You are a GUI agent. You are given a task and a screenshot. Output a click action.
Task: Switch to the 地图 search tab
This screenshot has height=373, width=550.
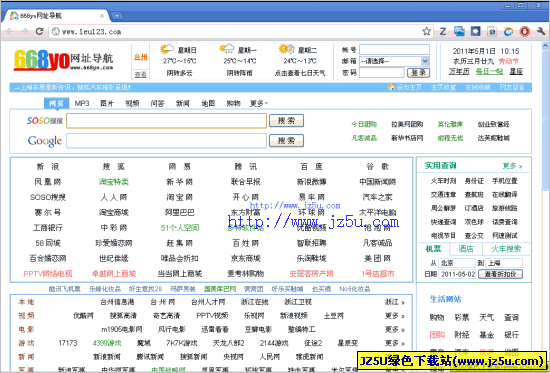tap(208, 104)
